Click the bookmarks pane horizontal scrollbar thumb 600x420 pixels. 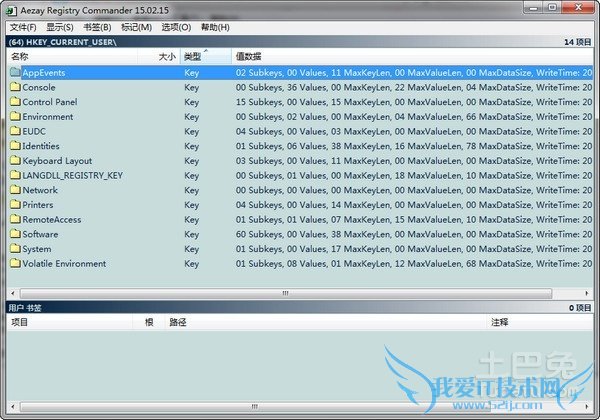click(x=255, y=406)
